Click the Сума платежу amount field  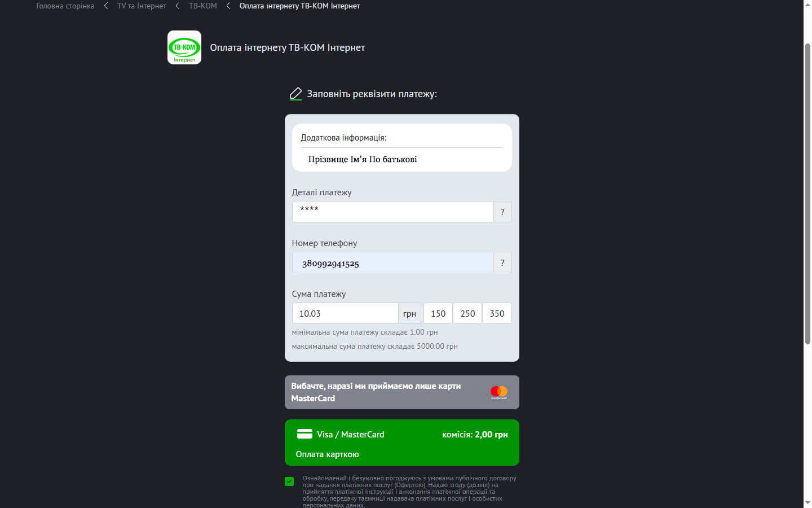coord(345,313)
